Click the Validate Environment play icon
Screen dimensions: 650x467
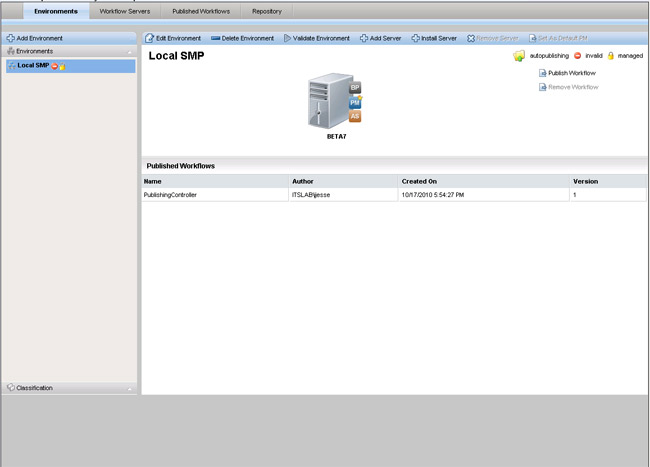287,38
